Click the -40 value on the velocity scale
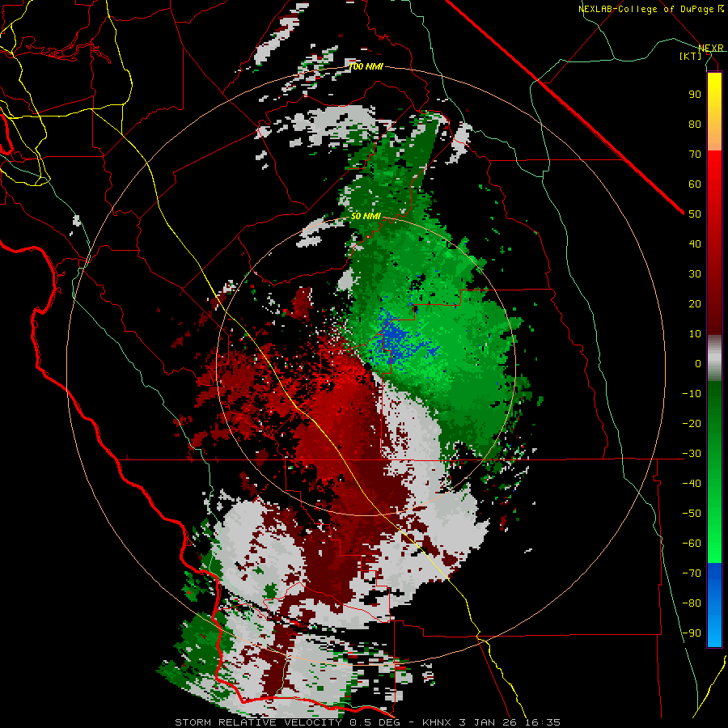The width and height of the screenshot is (728, 728). pyautogui.click(x=692, y=484)
